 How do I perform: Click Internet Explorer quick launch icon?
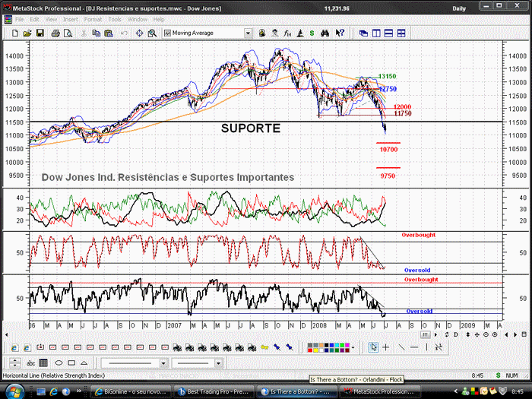(53, 392)
